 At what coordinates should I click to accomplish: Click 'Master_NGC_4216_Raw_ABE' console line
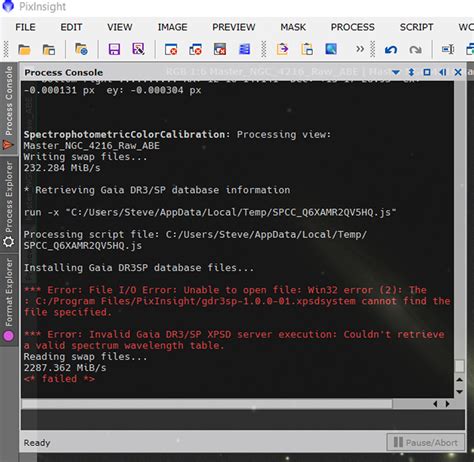[x=92, y=146]
